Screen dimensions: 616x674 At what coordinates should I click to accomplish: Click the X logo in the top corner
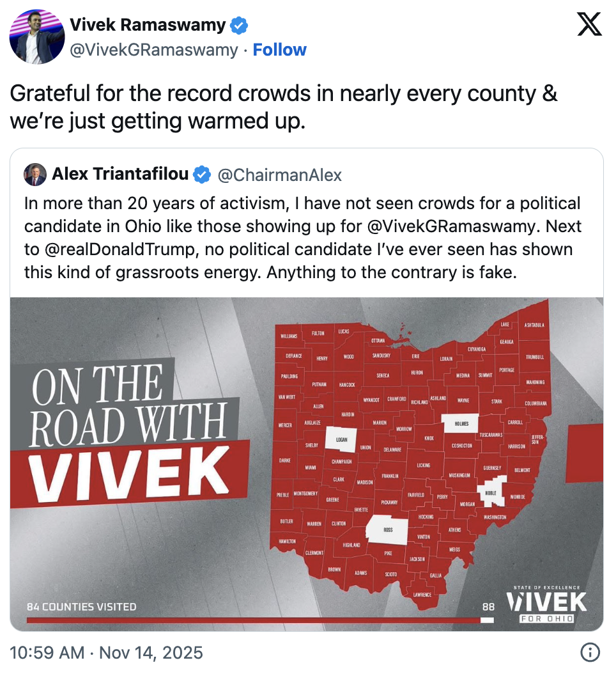pos(590,24)
